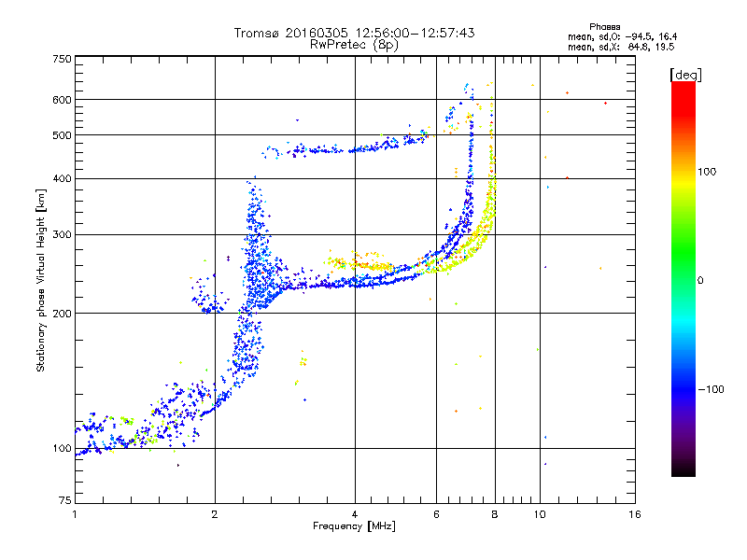
Task: Click the 'mean, sd,X: 84.8, 19.5' statistic
Action: [621, 48]
